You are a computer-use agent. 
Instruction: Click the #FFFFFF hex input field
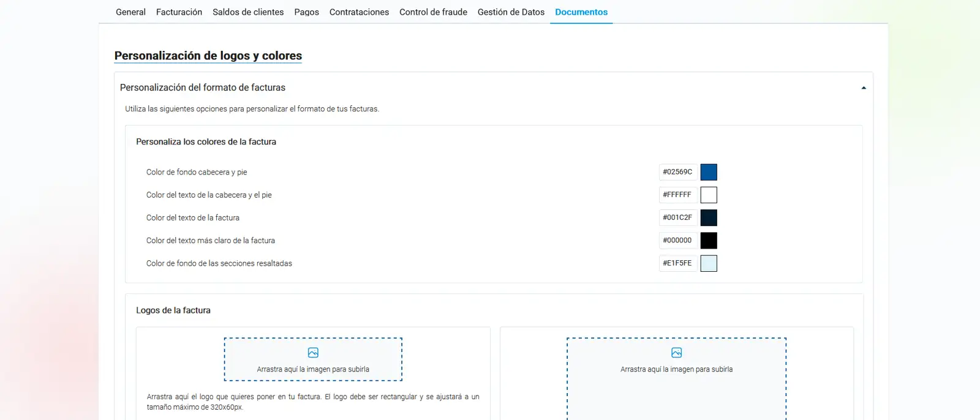677,195
